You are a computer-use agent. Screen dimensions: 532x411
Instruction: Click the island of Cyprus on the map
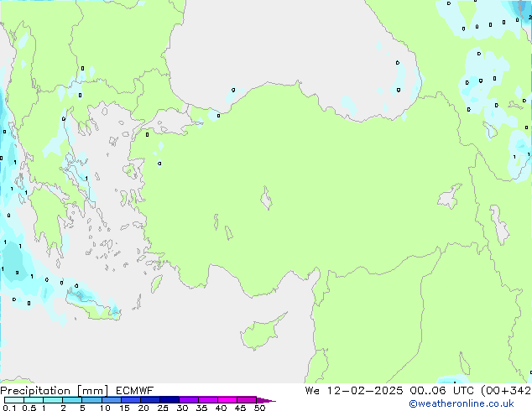tap(258, 333)
